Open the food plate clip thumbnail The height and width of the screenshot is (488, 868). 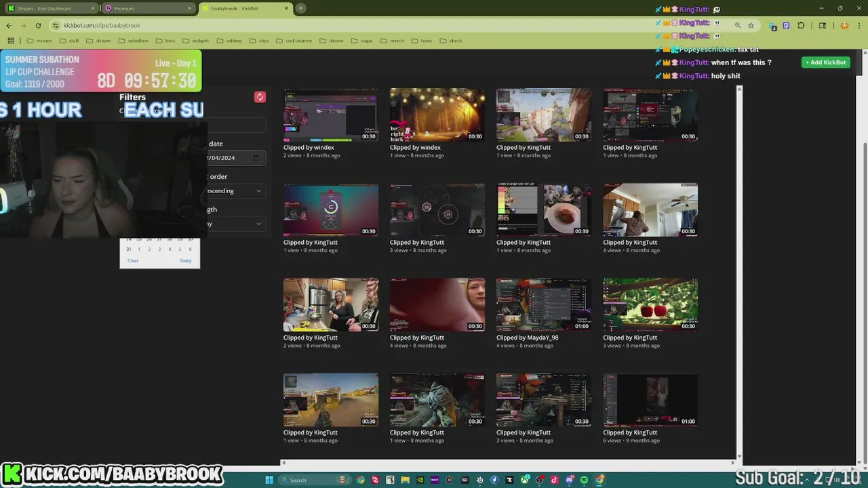tap(543, 209)
